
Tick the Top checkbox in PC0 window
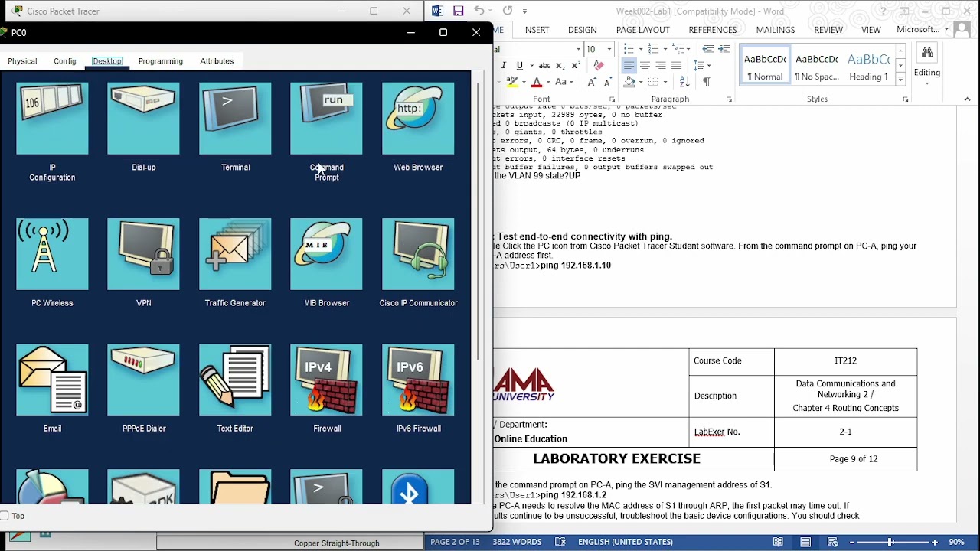coord(5,516)
